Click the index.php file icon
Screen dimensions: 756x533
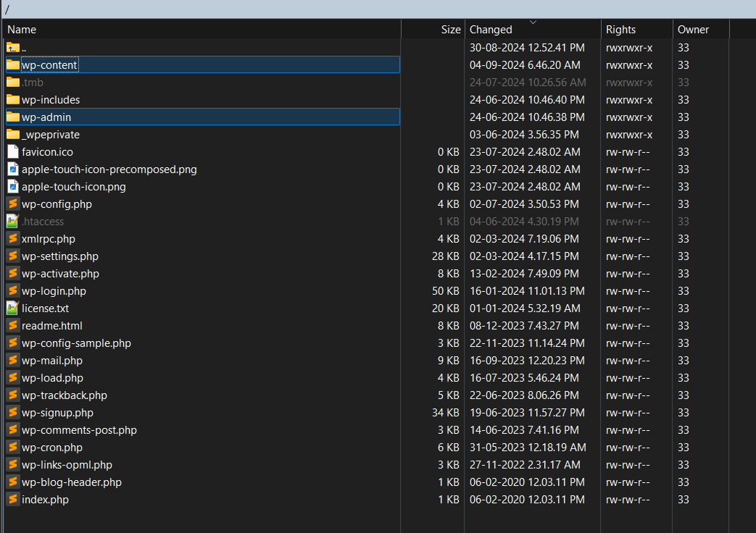(13, 500)
